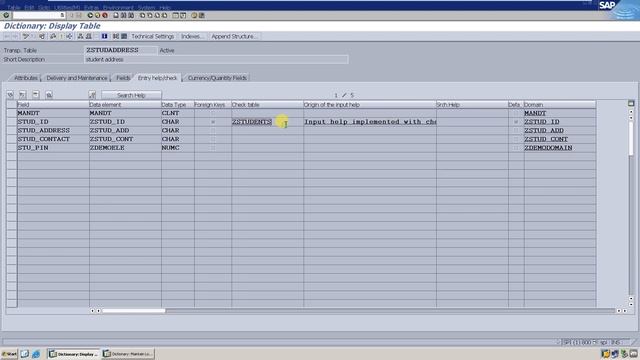Click the green Back arrow icon
Image resolution: width=640 pixels, height=360 pixels.
point(90,16)
